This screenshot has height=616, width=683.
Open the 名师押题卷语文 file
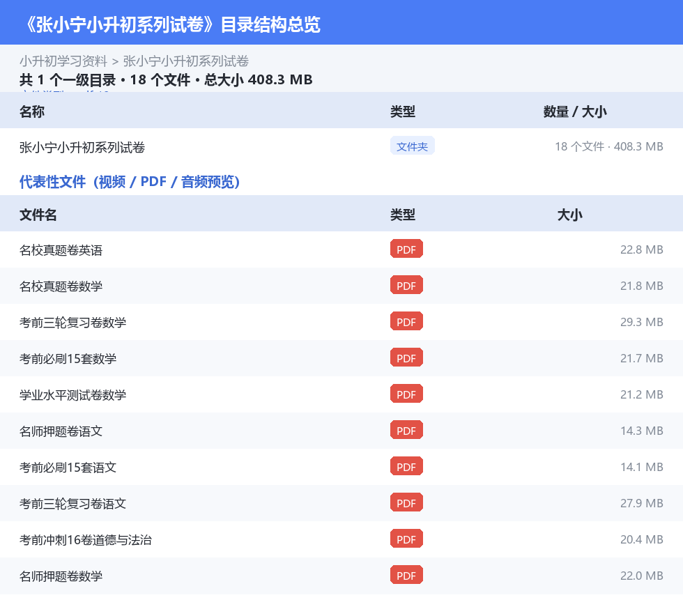point(61,431)
